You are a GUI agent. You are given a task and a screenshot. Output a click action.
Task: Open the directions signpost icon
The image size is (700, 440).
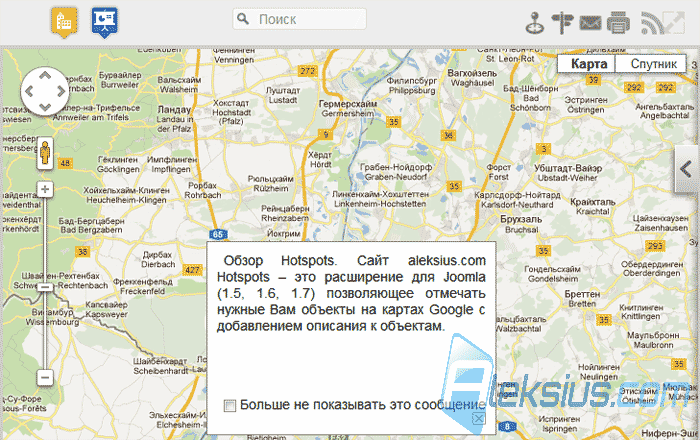[x=562, y=23]
